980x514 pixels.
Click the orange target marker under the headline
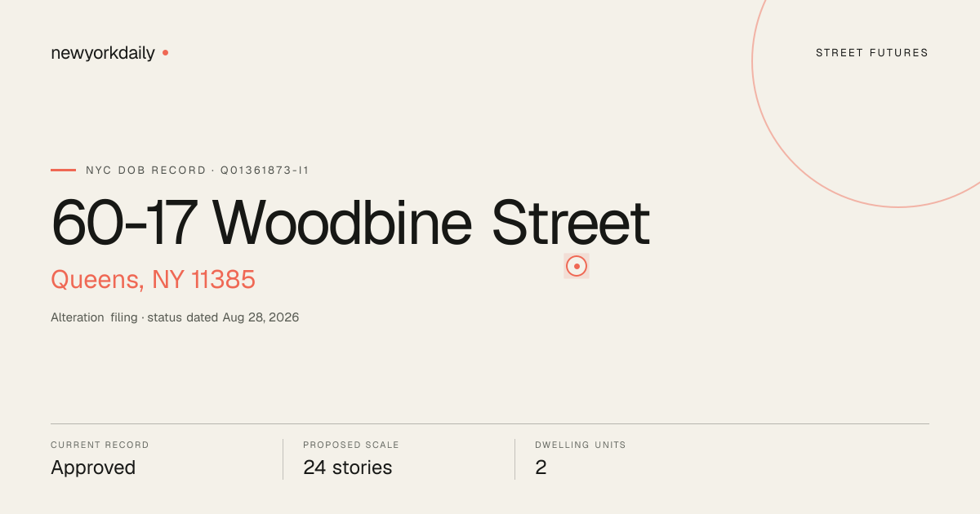(x=577, y=266)
